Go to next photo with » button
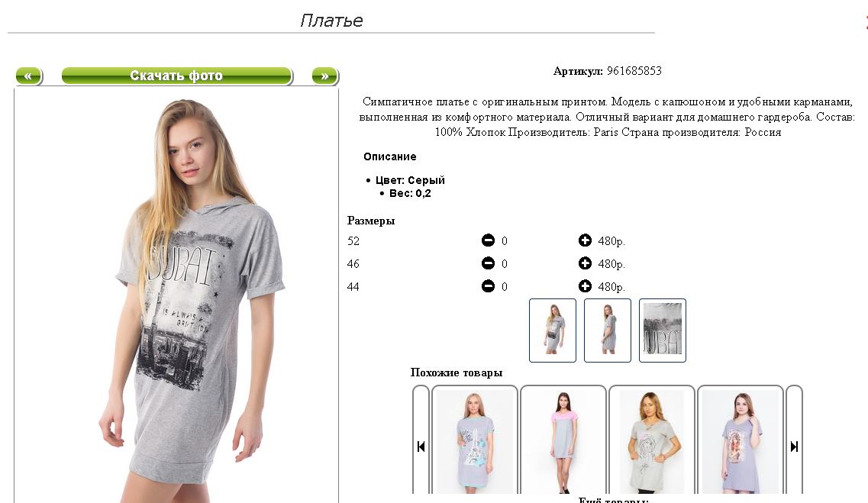This screenshot has width=868, height=503. [325, 76]
